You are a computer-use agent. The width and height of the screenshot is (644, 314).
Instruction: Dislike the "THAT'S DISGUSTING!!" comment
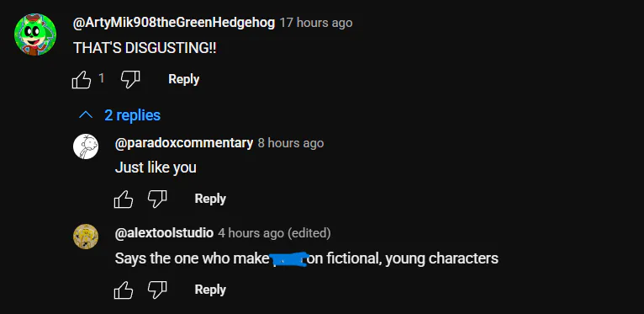(130, 79)
